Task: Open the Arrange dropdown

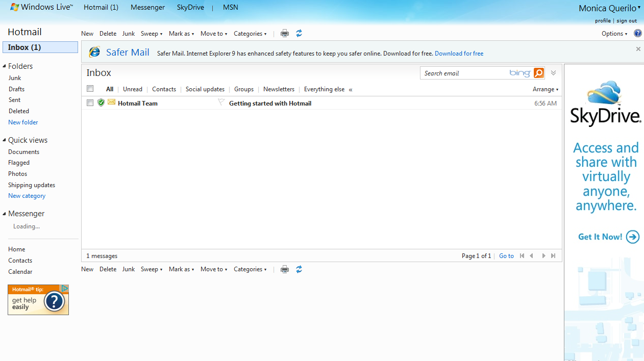Action: click(x=546, y=89)
